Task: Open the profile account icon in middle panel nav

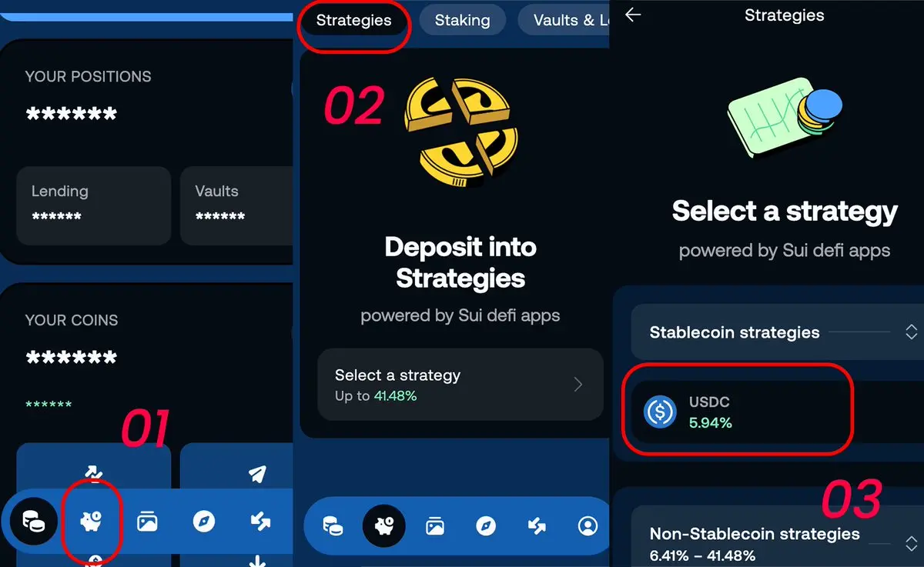Action: (588, 526)
